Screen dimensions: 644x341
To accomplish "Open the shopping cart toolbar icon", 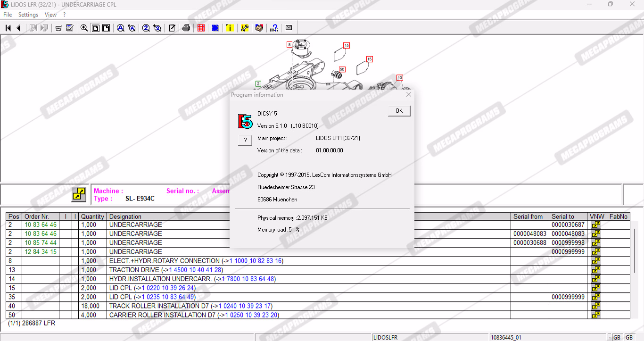I will (59, 28).
